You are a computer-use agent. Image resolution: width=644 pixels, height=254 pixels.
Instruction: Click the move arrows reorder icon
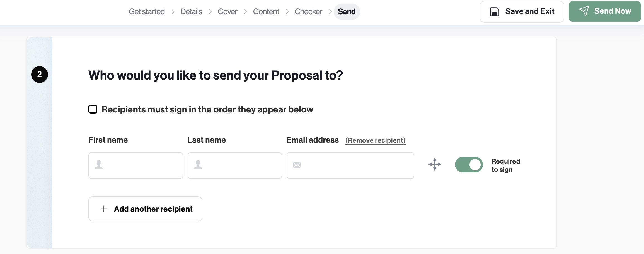pos(435,165)
